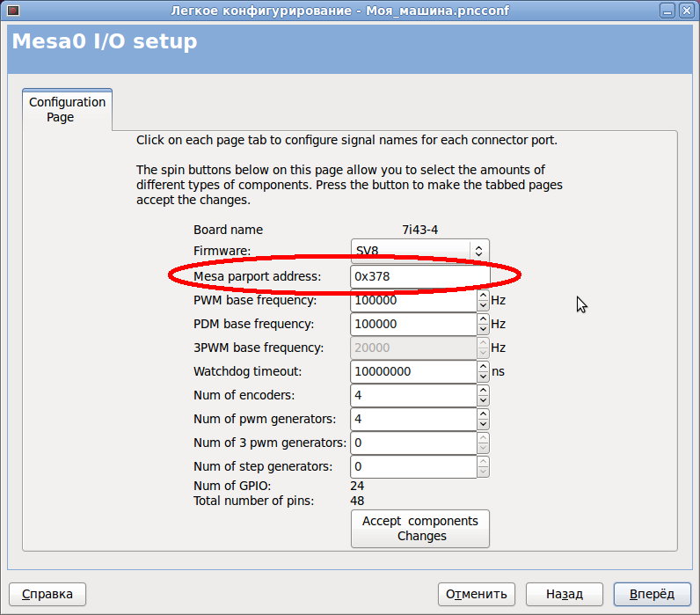The image size is (700, 615).
Task: Go back with the Назад button
Action: (x=565, y=594)
